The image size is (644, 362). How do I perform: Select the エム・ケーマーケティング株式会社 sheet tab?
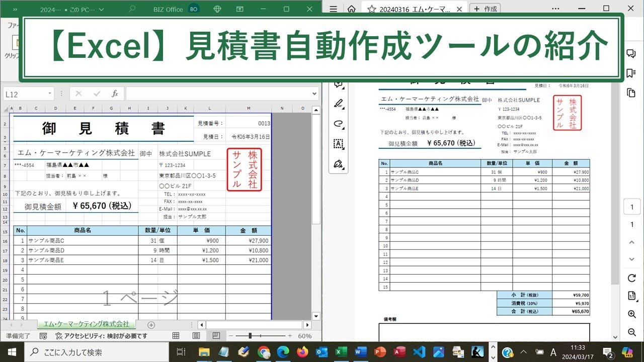click(86, 324)
